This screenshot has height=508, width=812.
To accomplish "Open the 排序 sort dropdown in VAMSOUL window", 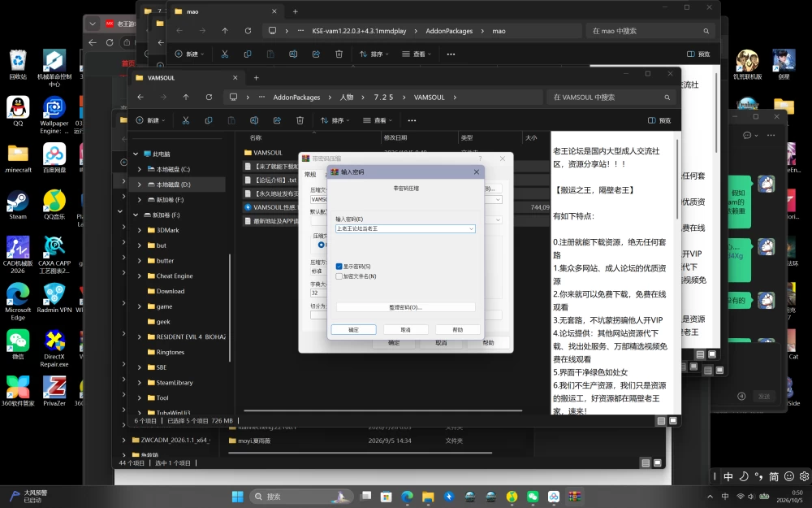I will pyautogui.click(x=335, y=120).
